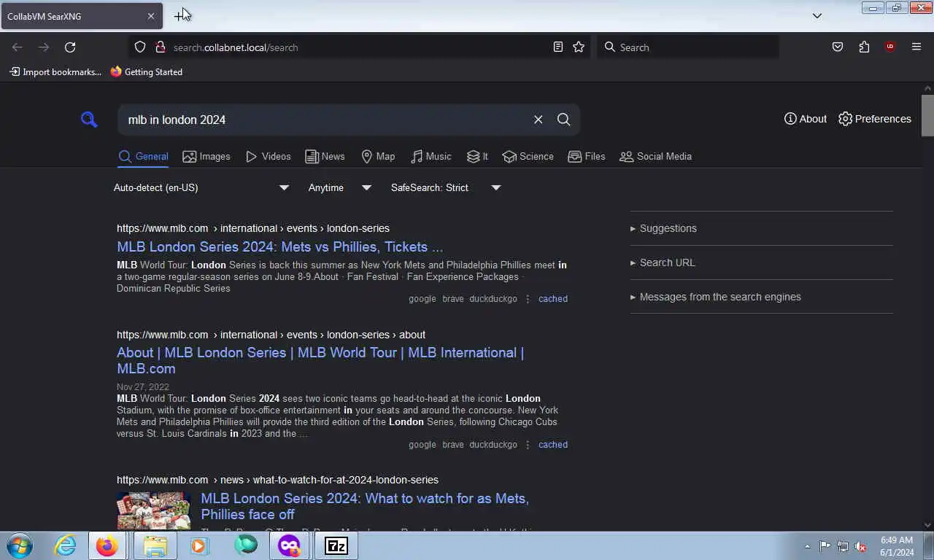Viewport: 934px width, 560px height.
Task: Open the Extensions puzzle icon
Action: point(864,47)
